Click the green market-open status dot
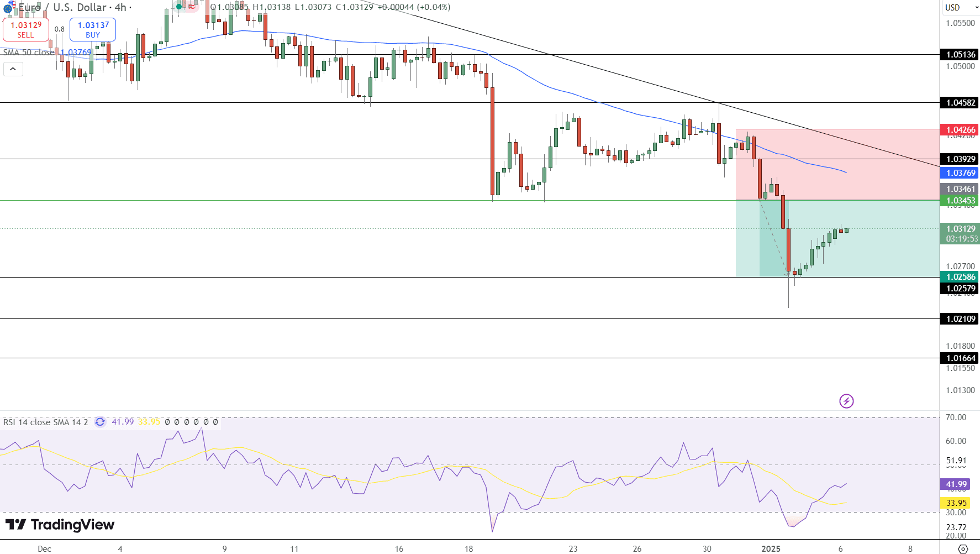 pyautogui.click(x=179, y=7)
